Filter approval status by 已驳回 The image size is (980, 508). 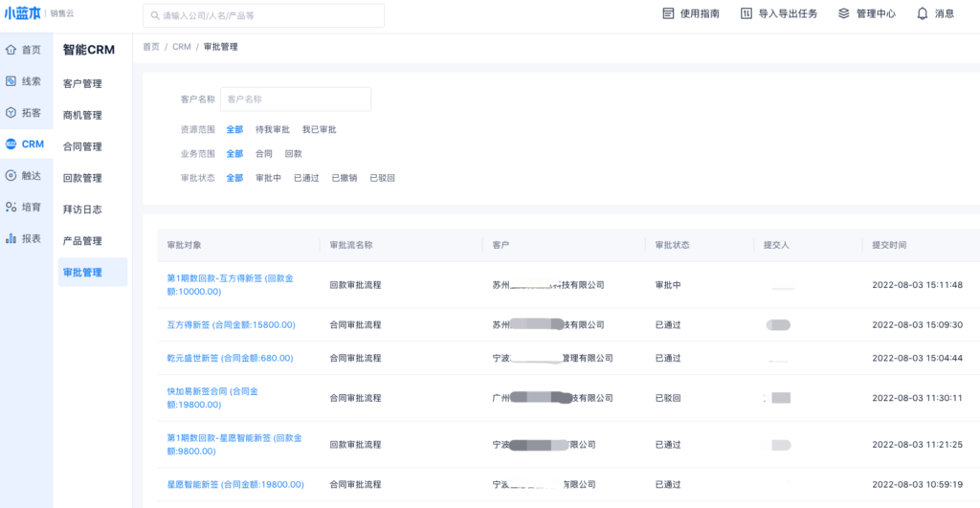[382, 178]
